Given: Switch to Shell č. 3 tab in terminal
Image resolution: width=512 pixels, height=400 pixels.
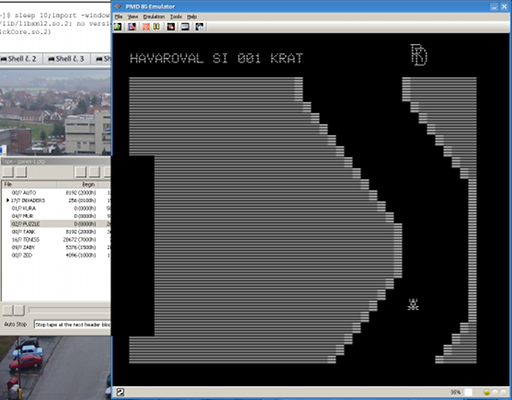Looking at the screenshot, I should (x=67, y=59).
